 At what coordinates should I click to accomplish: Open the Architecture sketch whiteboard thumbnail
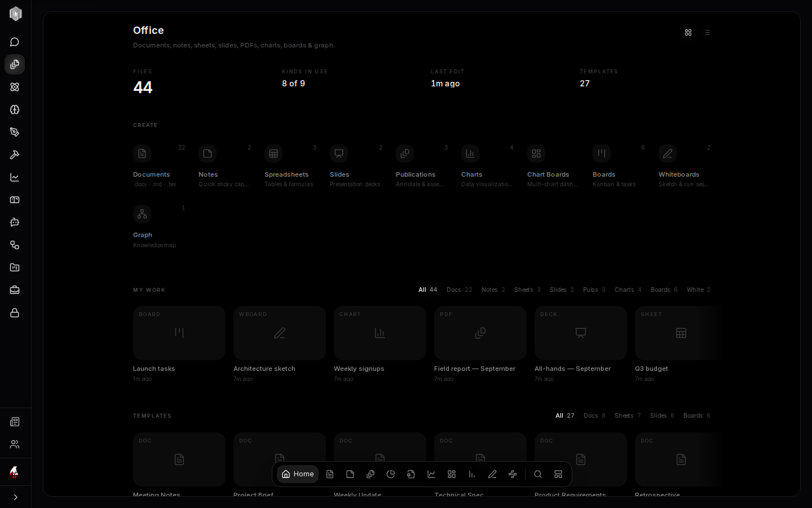coord(280,333)
